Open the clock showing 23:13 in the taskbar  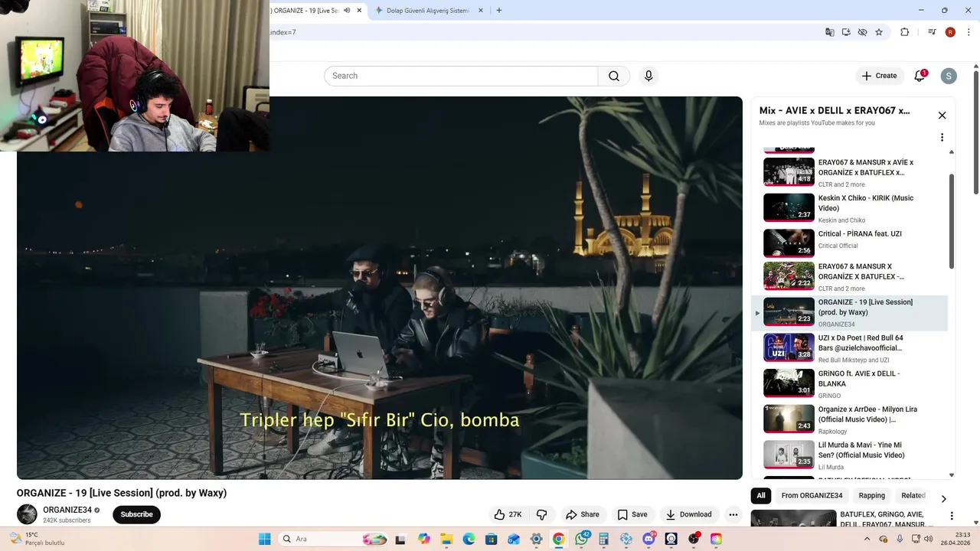click(x=957, y=539)
